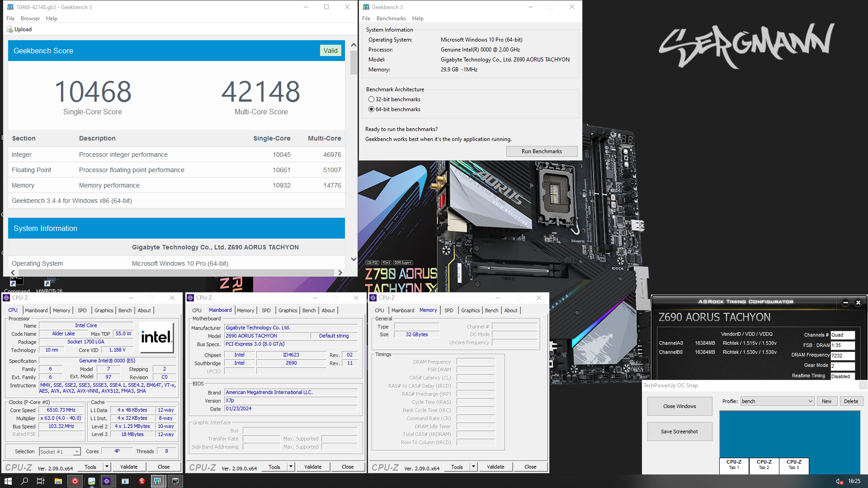868x488 pixels.
Task: Click Close Windows button in OC Snap
Action: 679,406
